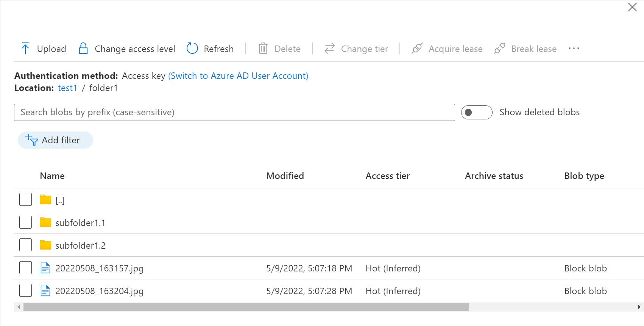Image resolution: width=644 pixels, height=326 pixels.
Task: Click the Break lease icon
Action: coord(500,49)
